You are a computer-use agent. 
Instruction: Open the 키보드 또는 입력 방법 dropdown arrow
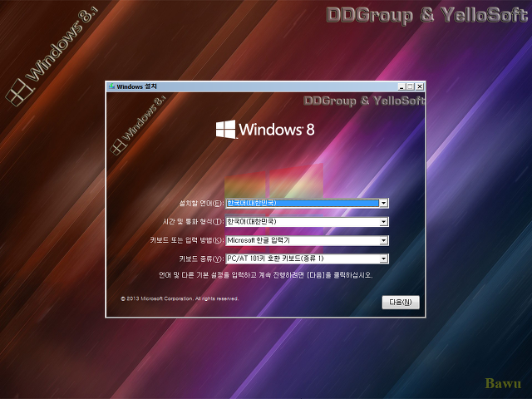(383, 240)
